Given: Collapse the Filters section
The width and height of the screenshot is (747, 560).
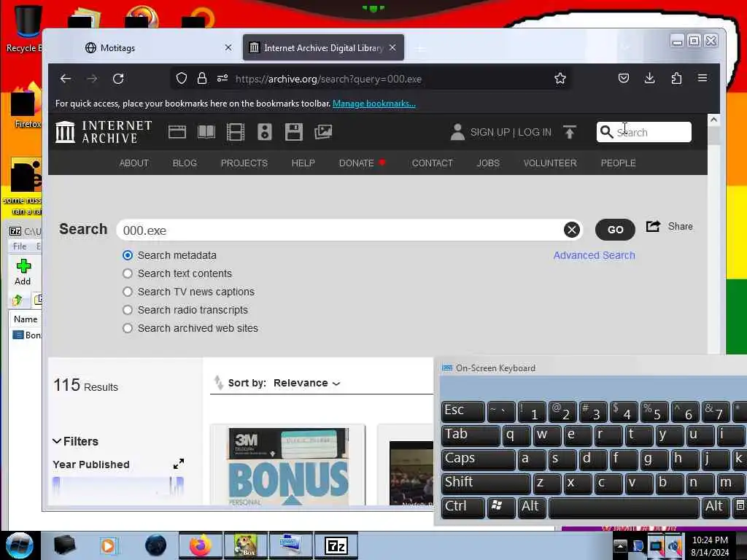Looking at the screenshot, I should point(75,441).
